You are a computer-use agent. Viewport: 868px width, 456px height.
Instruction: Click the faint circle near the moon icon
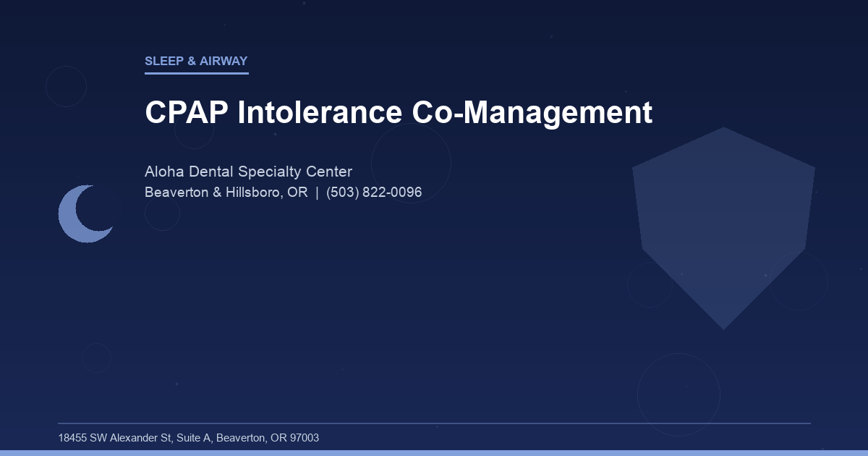click(161, 214)
